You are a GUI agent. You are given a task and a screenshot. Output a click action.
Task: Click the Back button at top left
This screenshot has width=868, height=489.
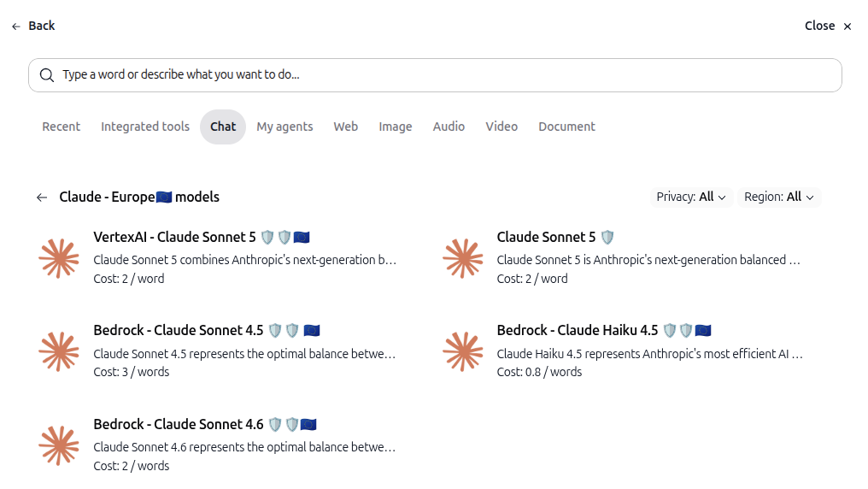pos(33,26)
